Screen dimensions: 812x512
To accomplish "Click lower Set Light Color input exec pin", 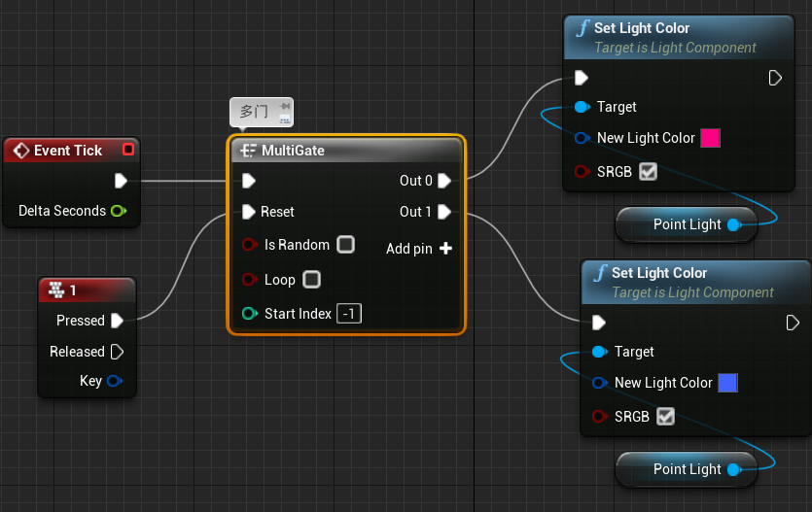I will coord(599,323).
